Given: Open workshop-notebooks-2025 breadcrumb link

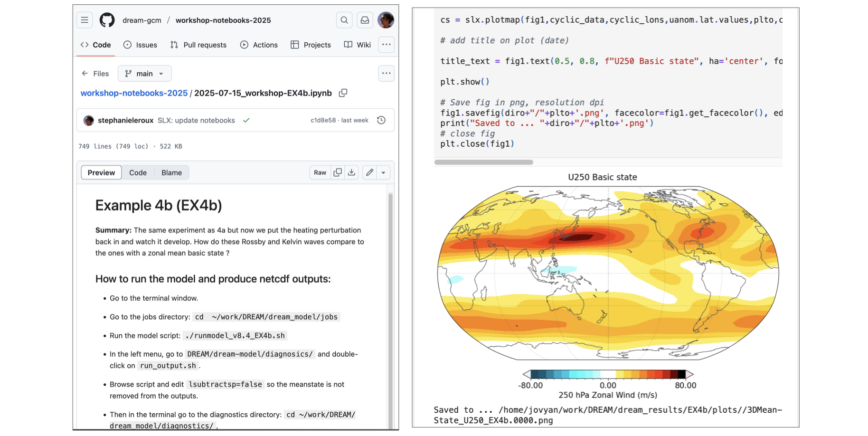Looking at the screenshot, I should [134, 93].
